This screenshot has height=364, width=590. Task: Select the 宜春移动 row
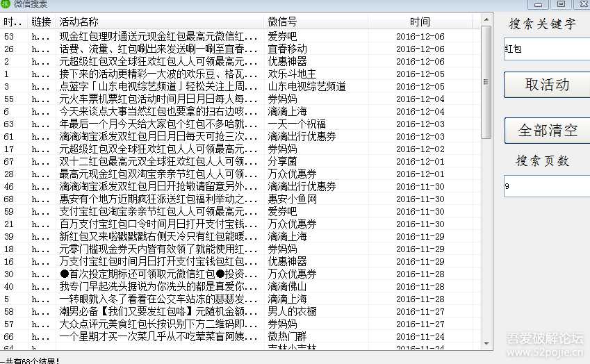point(241,49)
